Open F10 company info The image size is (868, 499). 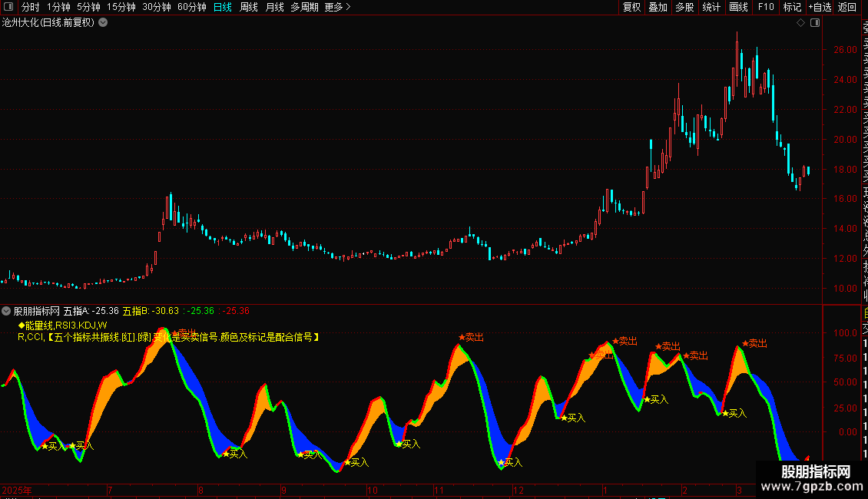tap(766, 7)
